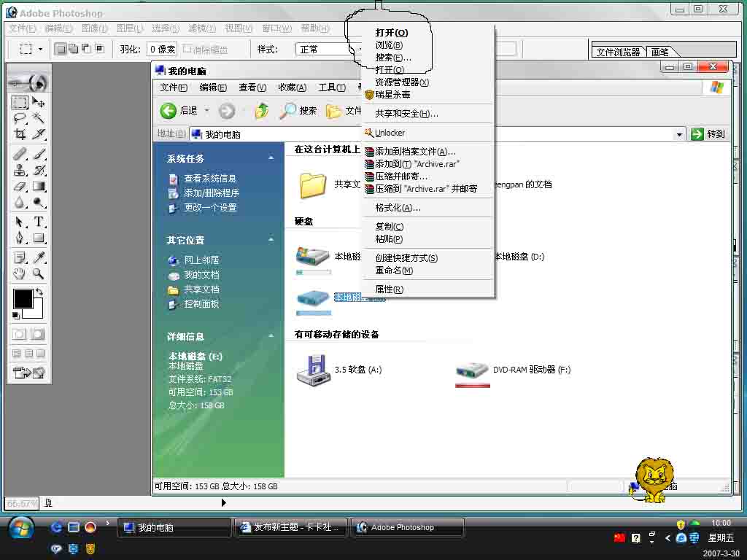
Task: Select the Zoom magnifier tool
Action: (x=39, y=273)
